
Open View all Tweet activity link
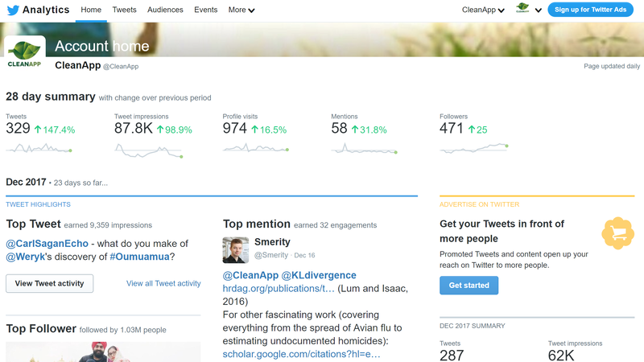[163, 283]
